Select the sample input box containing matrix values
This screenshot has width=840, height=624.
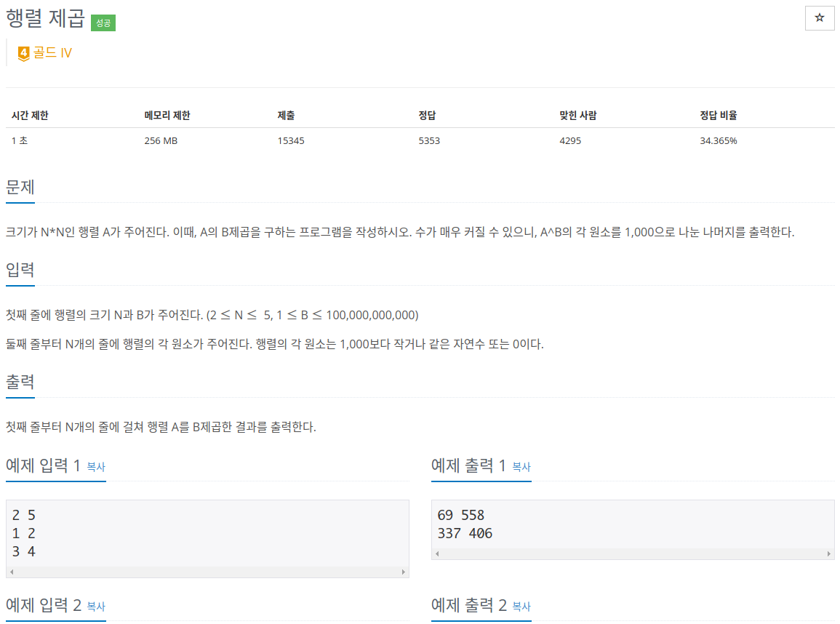[207, 531]
